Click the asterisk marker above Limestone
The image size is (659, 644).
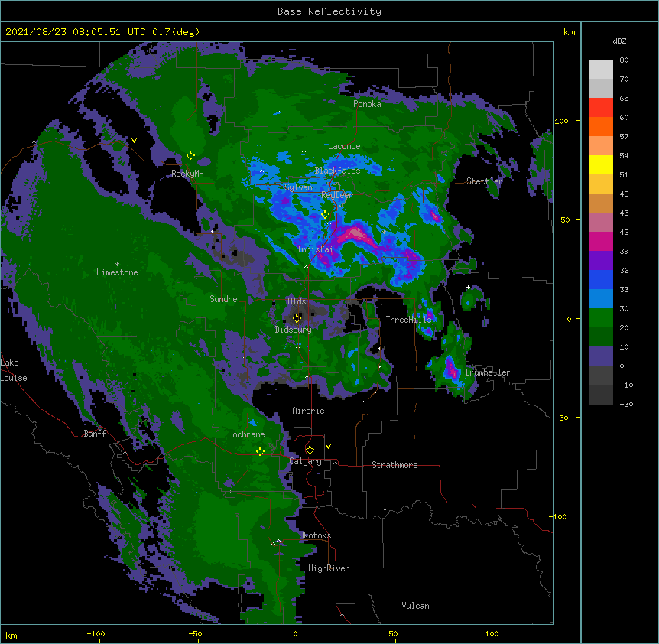click(117, 265)
